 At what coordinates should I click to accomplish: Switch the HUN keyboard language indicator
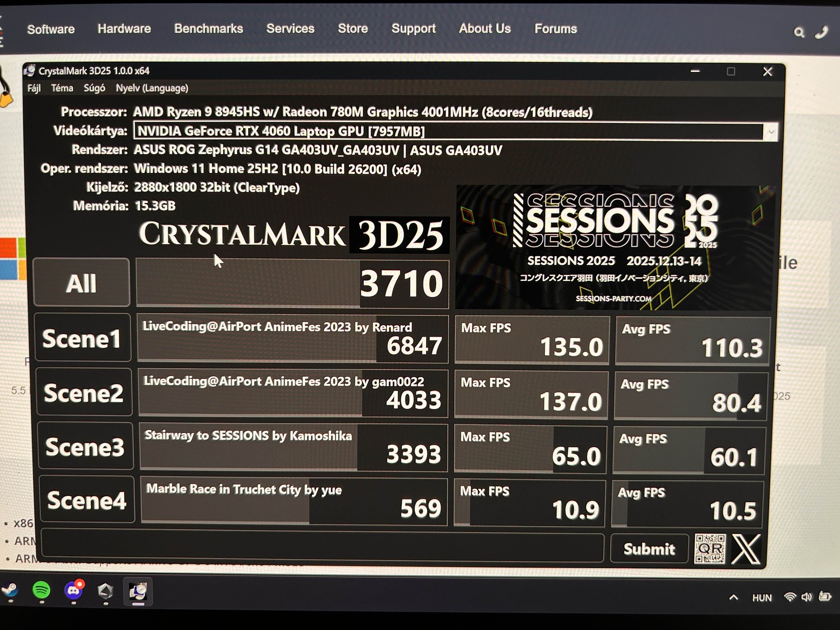[x=762, y=598]
